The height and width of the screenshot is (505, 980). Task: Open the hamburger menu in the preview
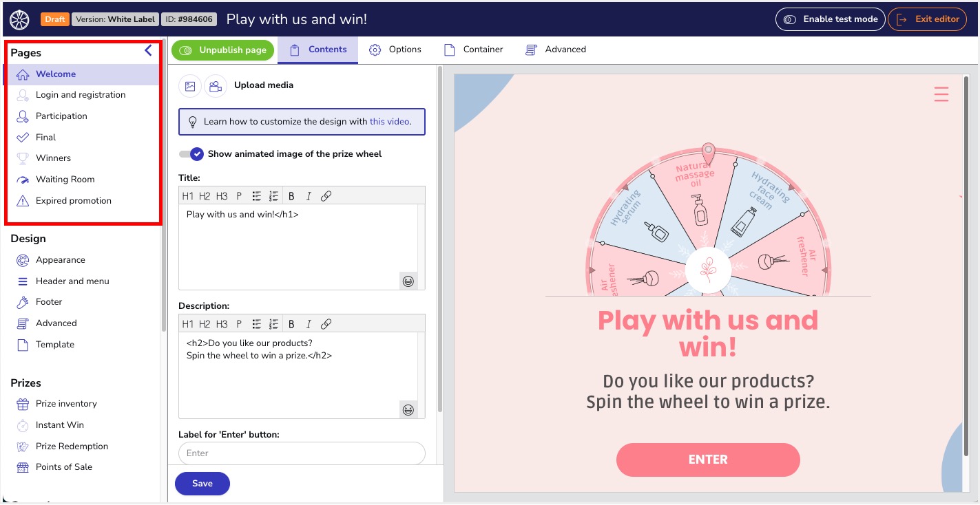pyautogui.click(x=941, y=94)
